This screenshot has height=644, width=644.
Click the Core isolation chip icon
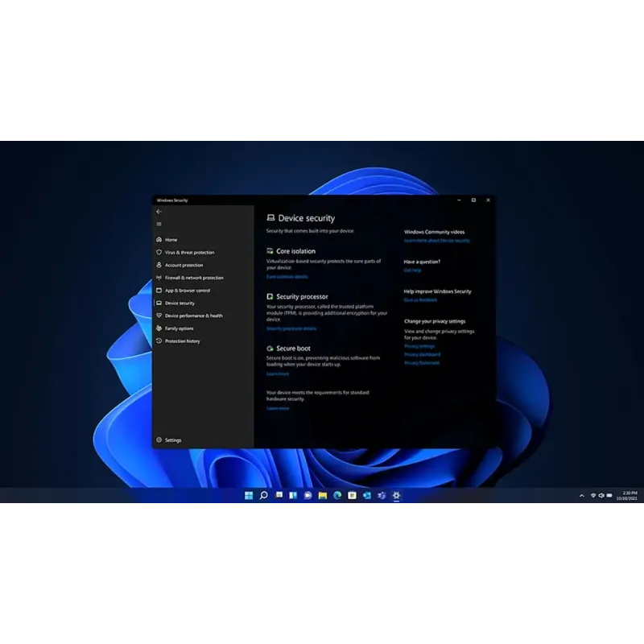[270, 251]
